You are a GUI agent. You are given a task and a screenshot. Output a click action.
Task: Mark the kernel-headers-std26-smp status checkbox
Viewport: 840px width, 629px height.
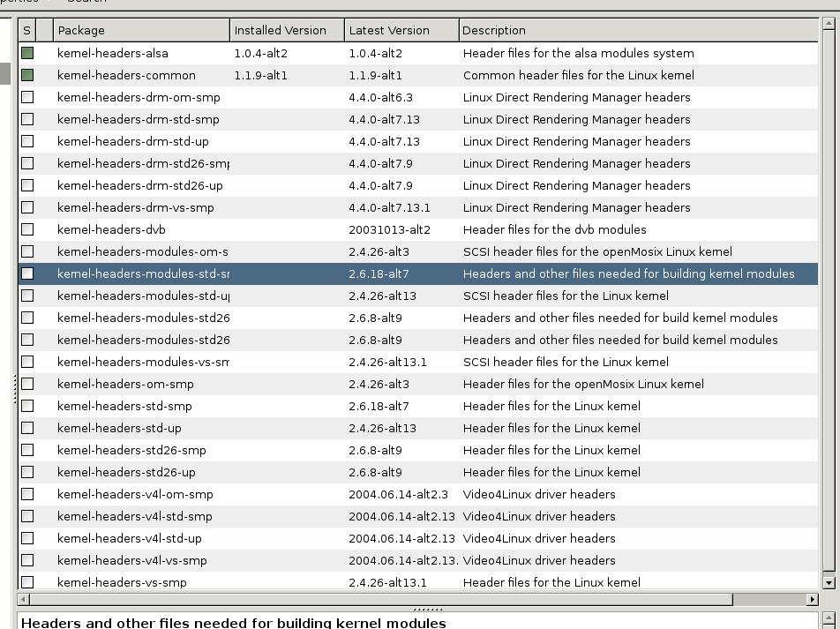pos(27,450)
